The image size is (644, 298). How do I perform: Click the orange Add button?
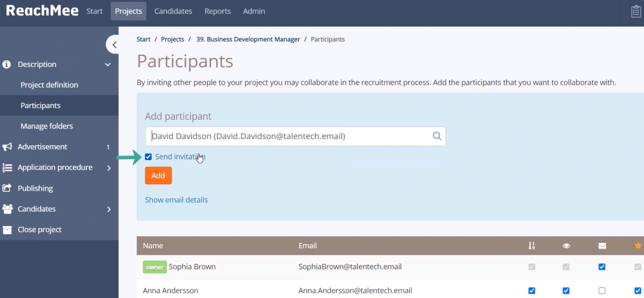point(158,176)
